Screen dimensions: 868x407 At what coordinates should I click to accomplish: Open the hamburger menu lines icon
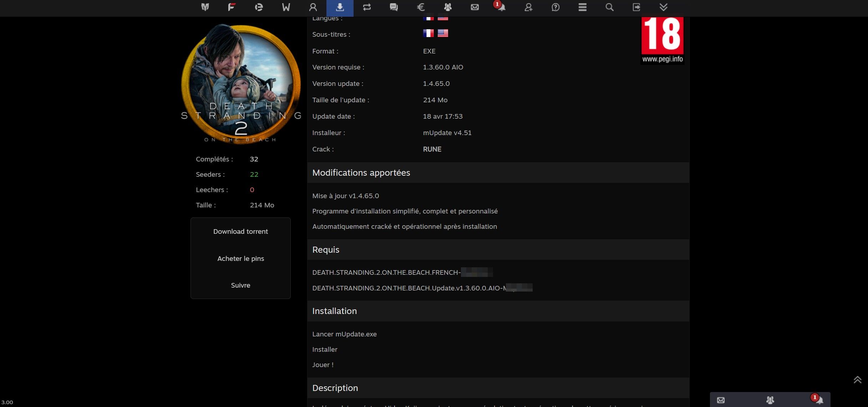click(582, 7)
